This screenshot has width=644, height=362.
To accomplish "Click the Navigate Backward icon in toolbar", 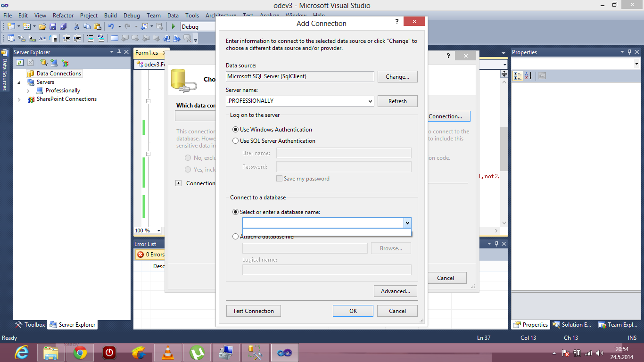I will coord(144,27).
